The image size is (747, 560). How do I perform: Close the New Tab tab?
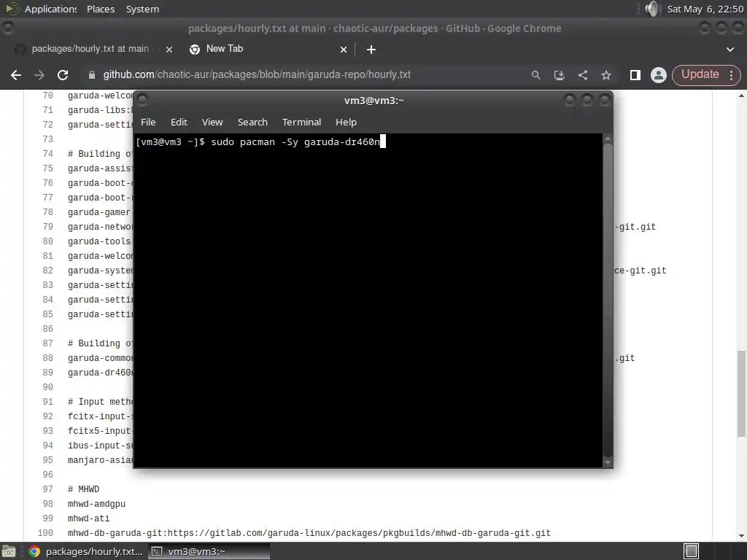coord(344,50)
